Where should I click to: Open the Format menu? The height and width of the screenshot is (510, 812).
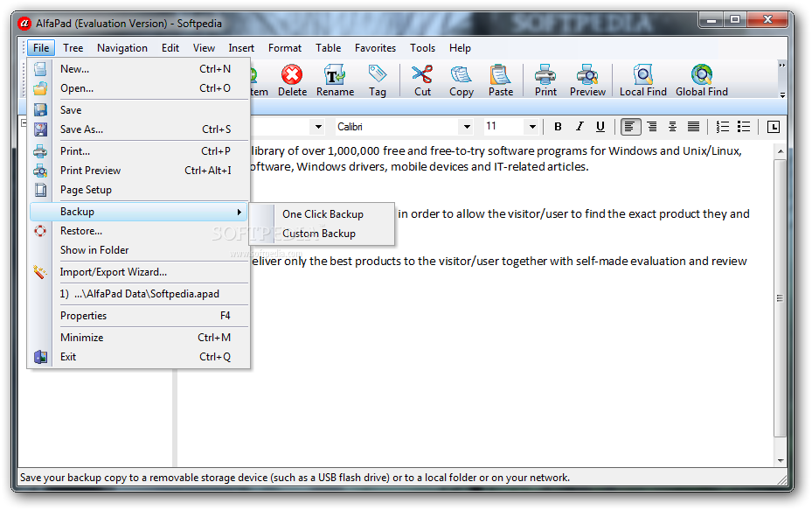click(285, 48)
